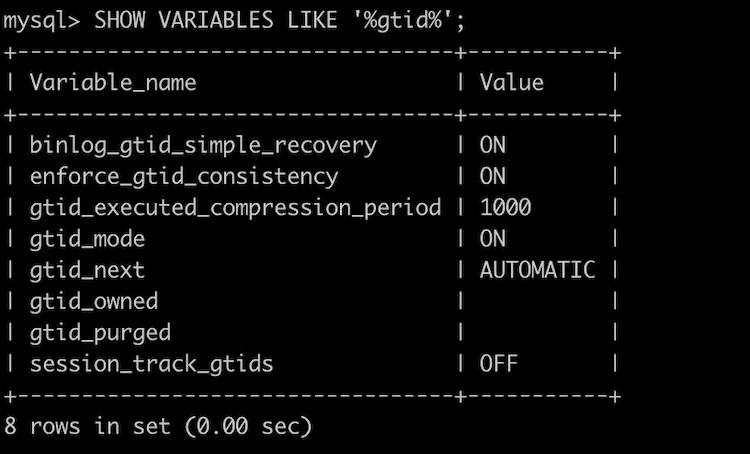Viewport: 750px width, 454px height.
Task: Click the gtid_mode variable name
Action: (x=88, y=239)
